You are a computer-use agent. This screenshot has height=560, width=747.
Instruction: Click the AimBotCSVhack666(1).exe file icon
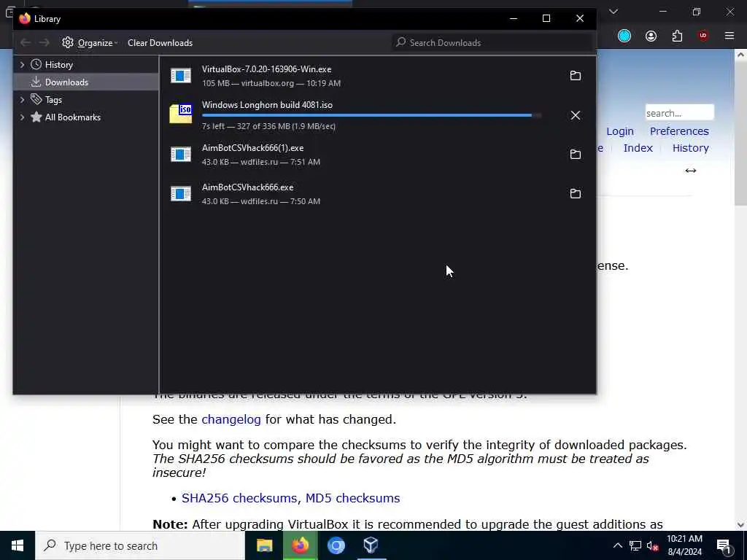coord(181,155)
